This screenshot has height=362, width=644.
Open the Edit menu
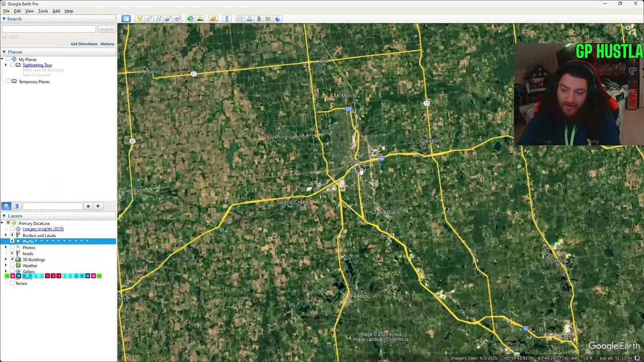click(17, 11)
